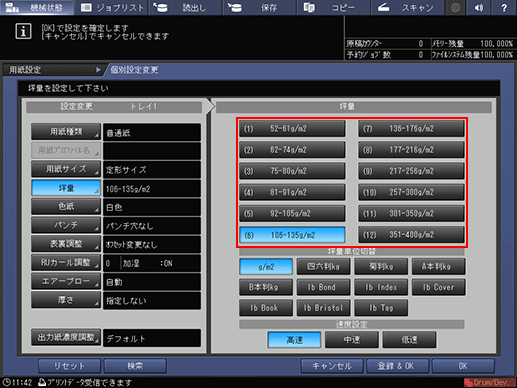
Task: Click the 用紙設定 breadcrumb
Action: pos(52,70)
